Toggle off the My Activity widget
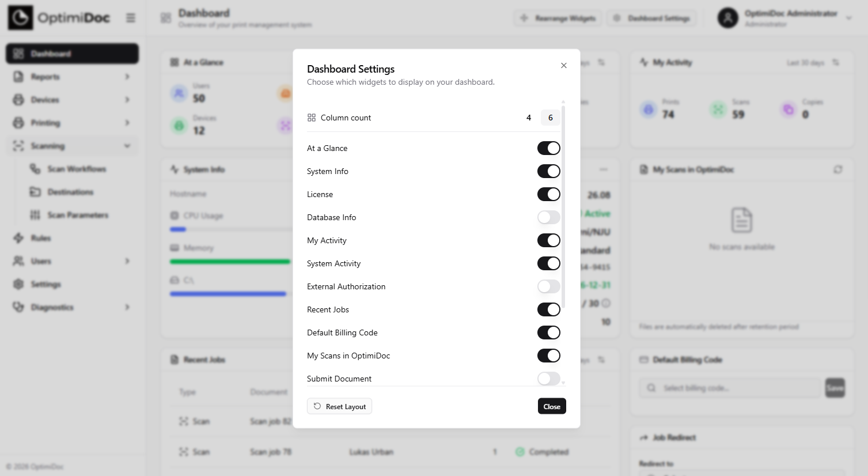The image size is (868, 476). [x=549, y=240]
